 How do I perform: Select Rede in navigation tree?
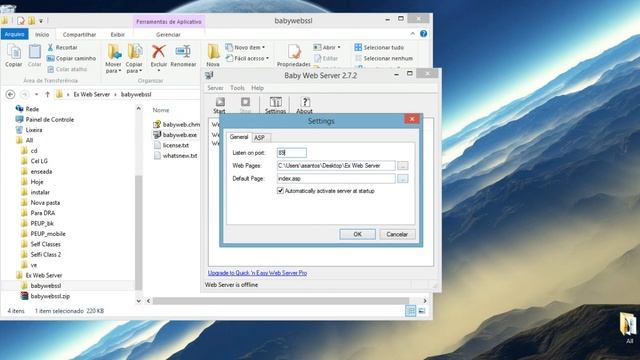tap(27, 109)
